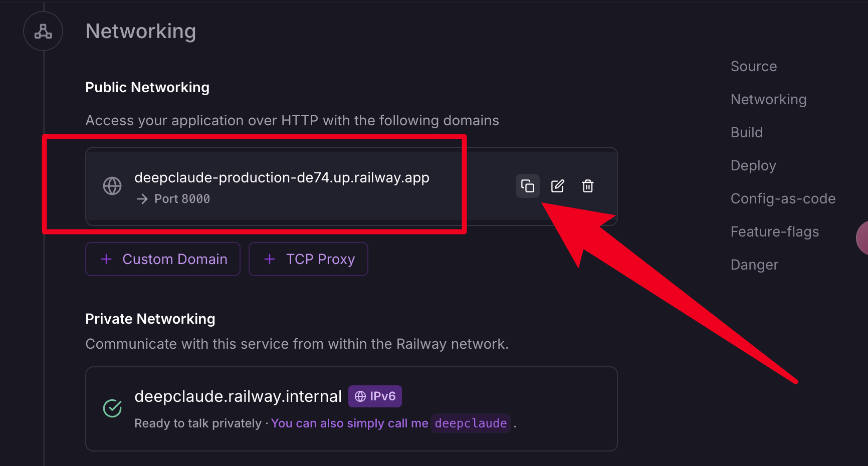Delete the public domain with the trash icon
The height and width of the screenshot is (466, 868).
coord(587,186)
